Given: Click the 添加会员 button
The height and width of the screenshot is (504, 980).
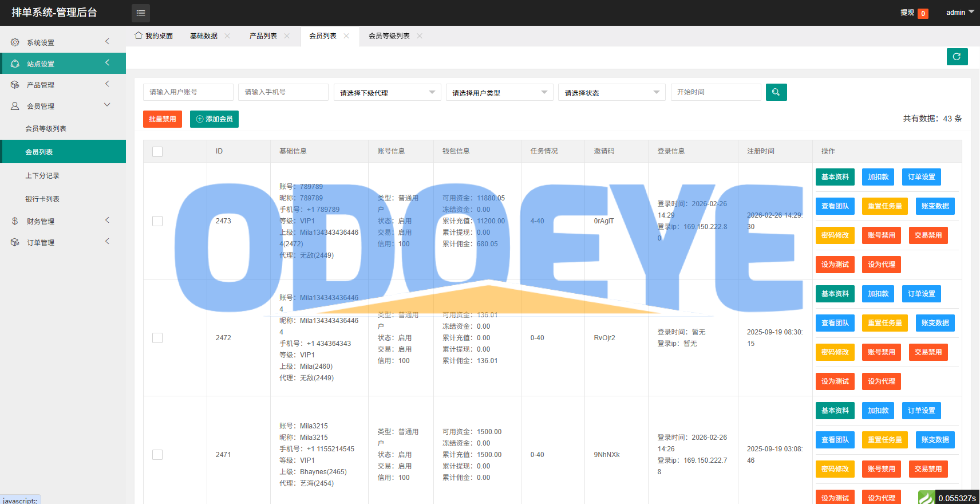Looking at the screenshot, I should click(x=214, y=119).
